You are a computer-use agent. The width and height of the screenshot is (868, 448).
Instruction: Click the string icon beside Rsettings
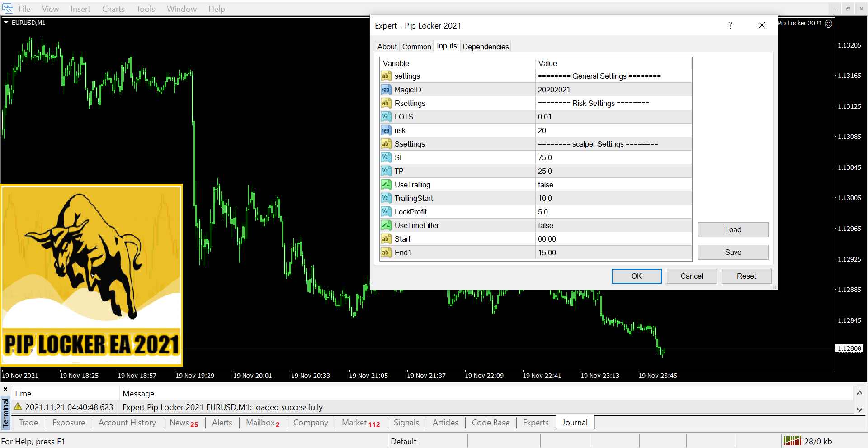pyautogui.click(x=386, y=103)
